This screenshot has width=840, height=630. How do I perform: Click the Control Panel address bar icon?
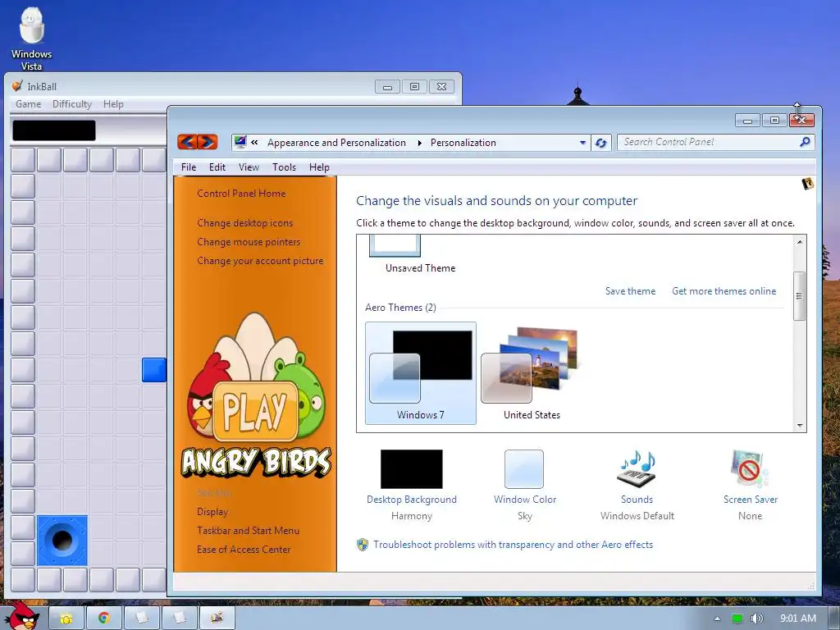click(x=240, y=142)
